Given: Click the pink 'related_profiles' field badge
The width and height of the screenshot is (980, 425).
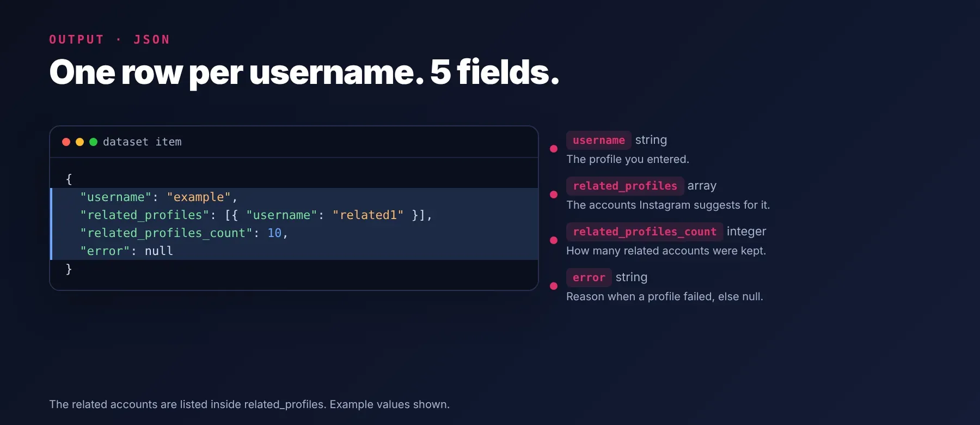Looking at the screenshot, I should (625, 186).
